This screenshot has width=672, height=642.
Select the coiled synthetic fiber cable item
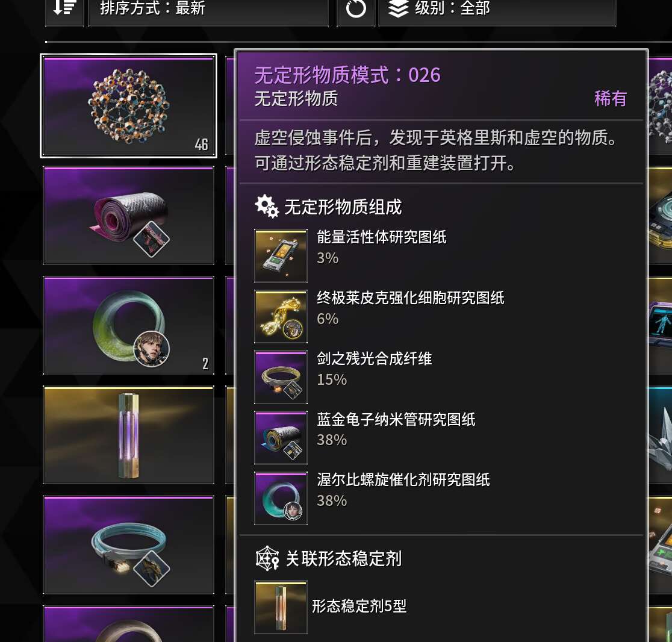pyautogui.click(x=129, y=544)
